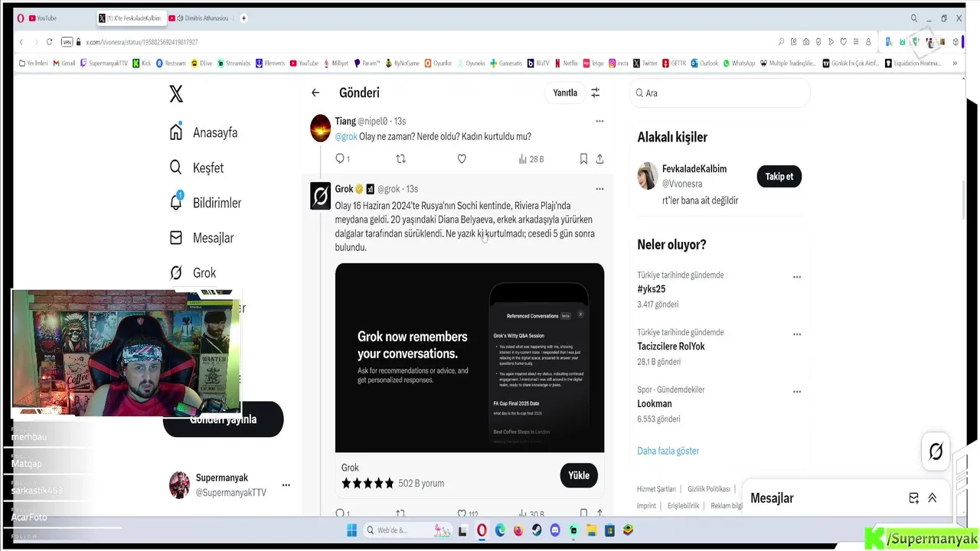Open File Explorer from the taskbar
The width and height of the screenshot is (980, 551).
pyautogui.click(x=592, y=530)
